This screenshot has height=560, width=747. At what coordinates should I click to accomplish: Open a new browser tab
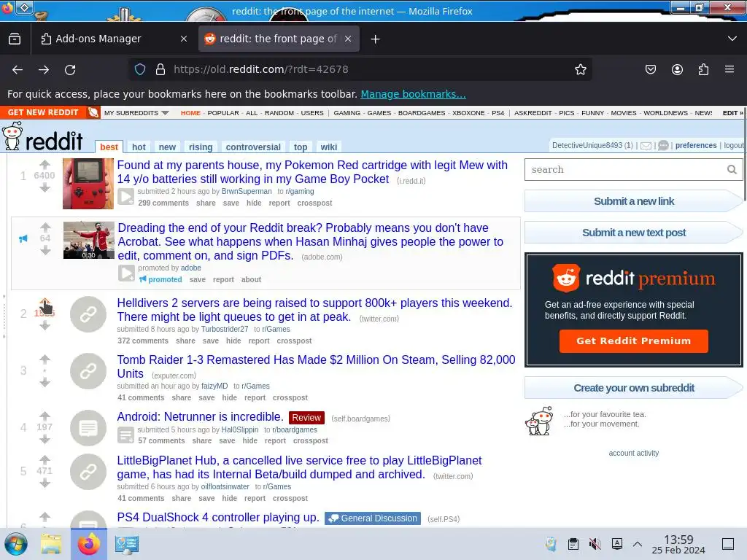376,39
